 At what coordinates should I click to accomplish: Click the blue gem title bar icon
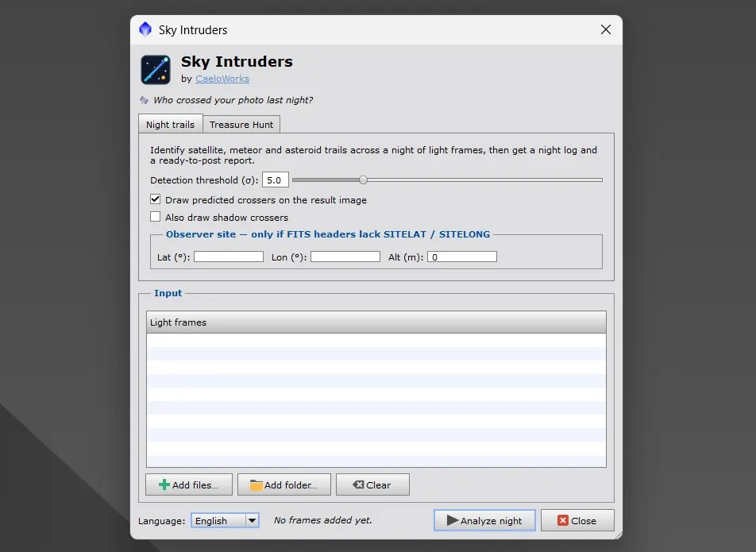(145, 29)
